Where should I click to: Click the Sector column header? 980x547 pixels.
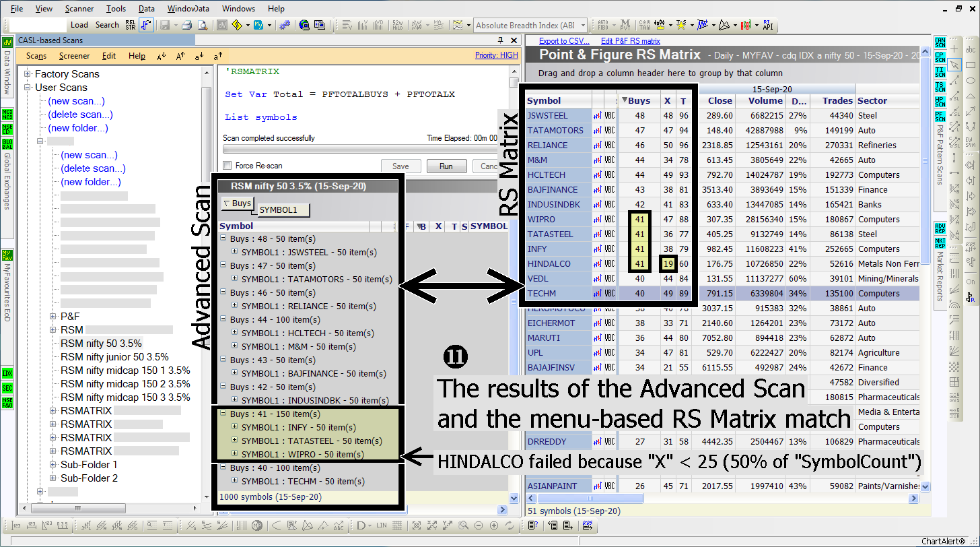pos(887,101)
